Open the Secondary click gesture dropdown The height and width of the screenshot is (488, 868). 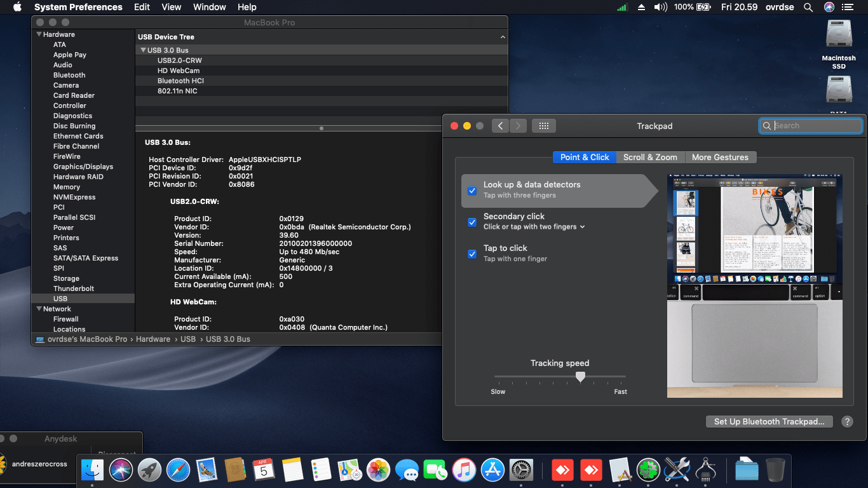coord(534,227)
